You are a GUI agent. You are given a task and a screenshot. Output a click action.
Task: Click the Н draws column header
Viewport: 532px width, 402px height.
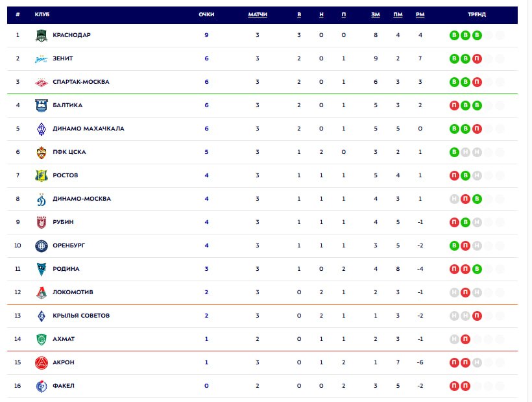321,14
